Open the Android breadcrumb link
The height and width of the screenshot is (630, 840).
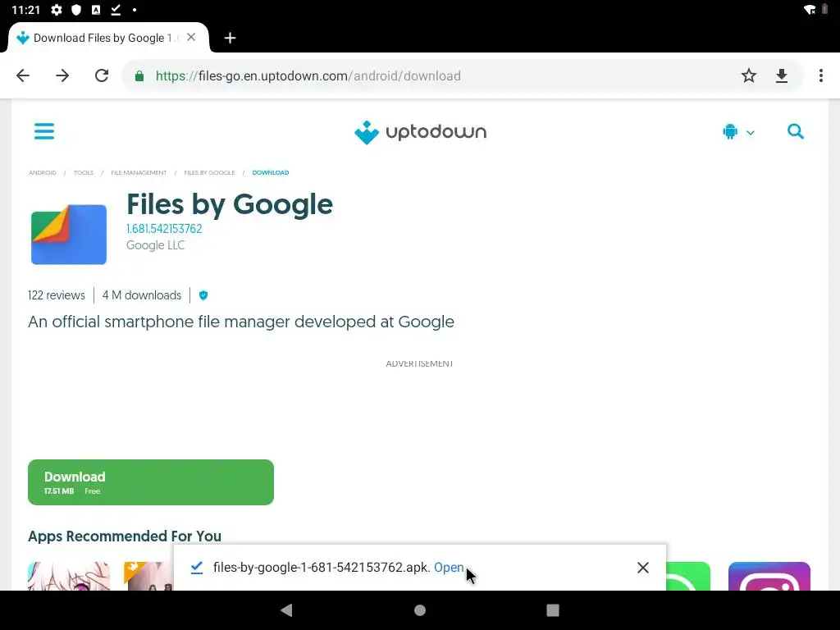tap(43, 172)
